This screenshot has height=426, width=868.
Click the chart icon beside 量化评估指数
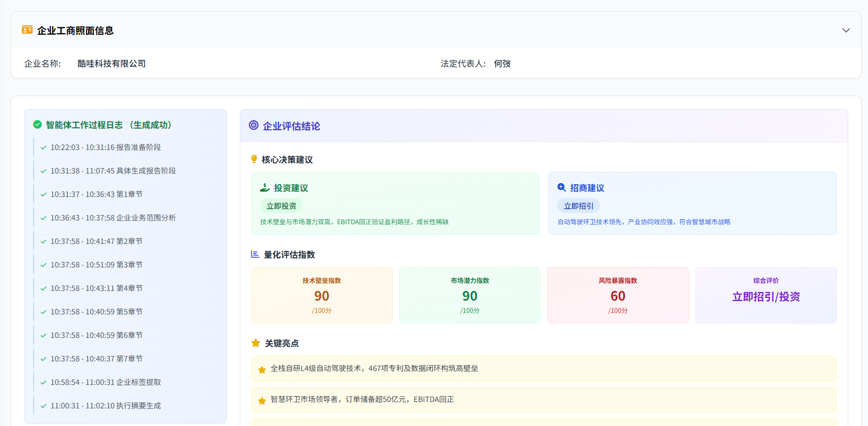[x=255, y=254]
